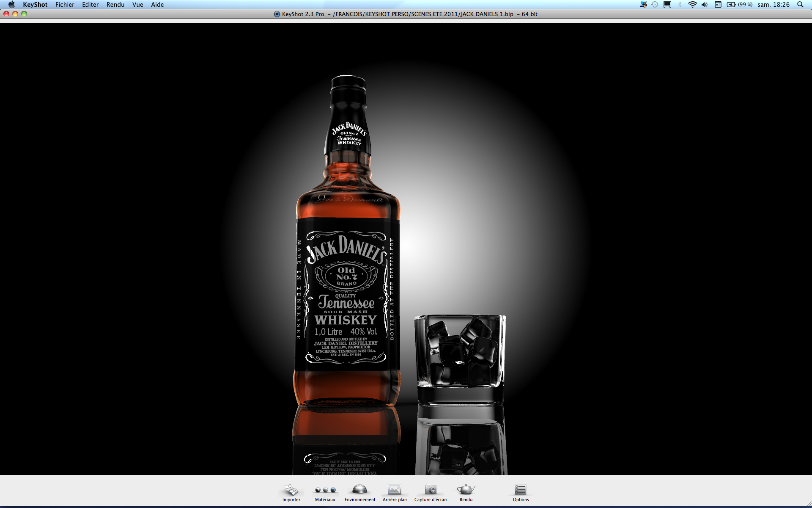Open the Vue menu
The height and width of the screenshot is (508, 812).
138,5
